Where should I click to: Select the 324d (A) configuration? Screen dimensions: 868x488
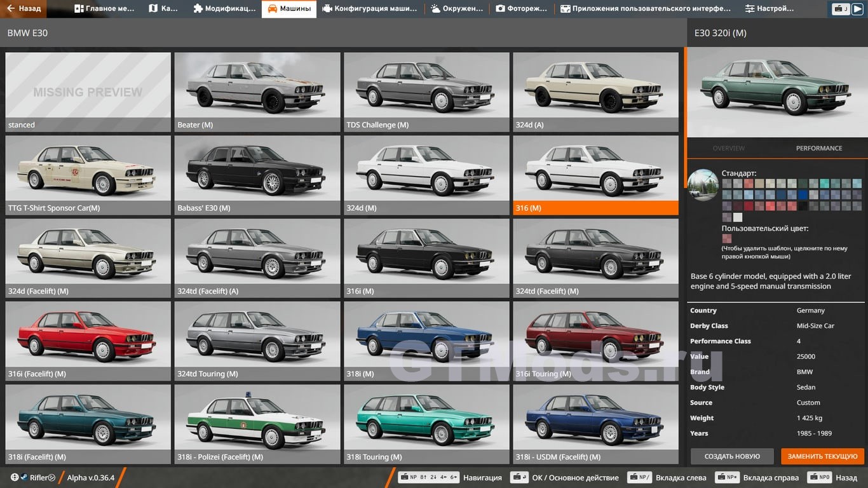pyautogui.click(x=595, y=91)
